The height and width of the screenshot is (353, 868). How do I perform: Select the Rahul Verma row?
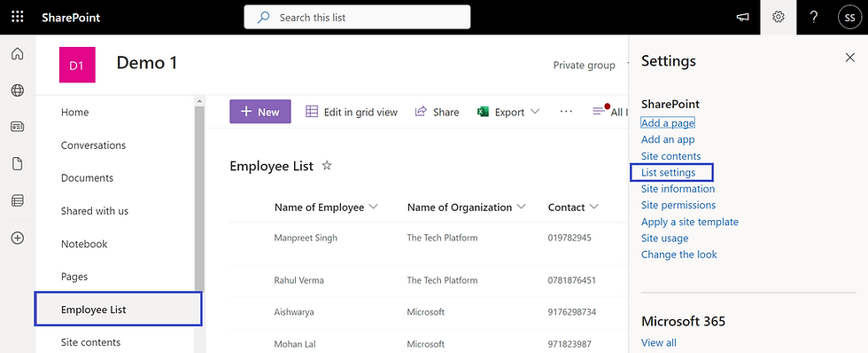[x=429, y=280]
